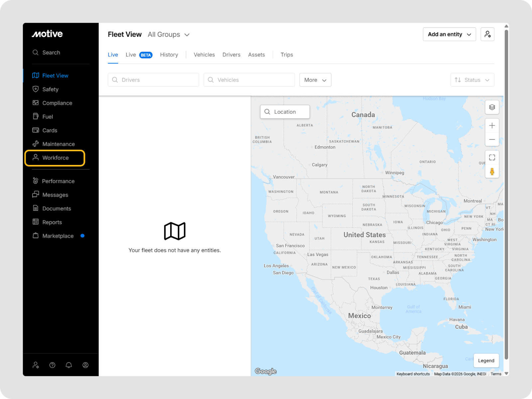Go to Documents
The height and width of the screenshot is (399, 532).
[x=52, y=208]
